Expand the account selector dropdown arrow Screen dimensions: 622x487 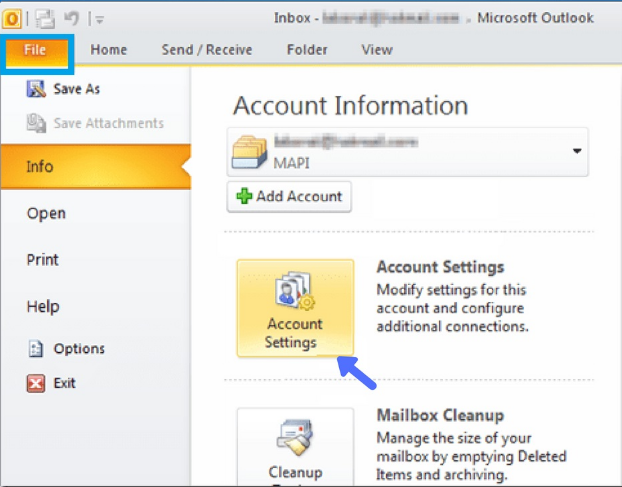[577, 151]
